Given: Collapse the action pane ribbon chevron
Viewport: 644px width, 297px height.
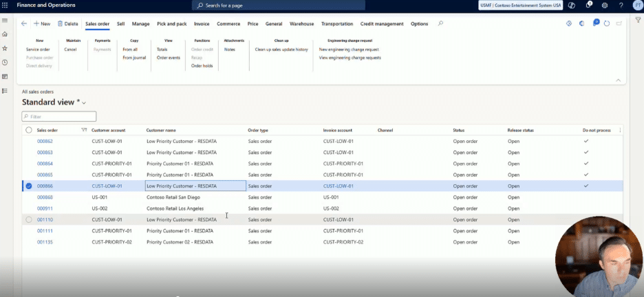Looking at the screenshot, I should [618, 80].
